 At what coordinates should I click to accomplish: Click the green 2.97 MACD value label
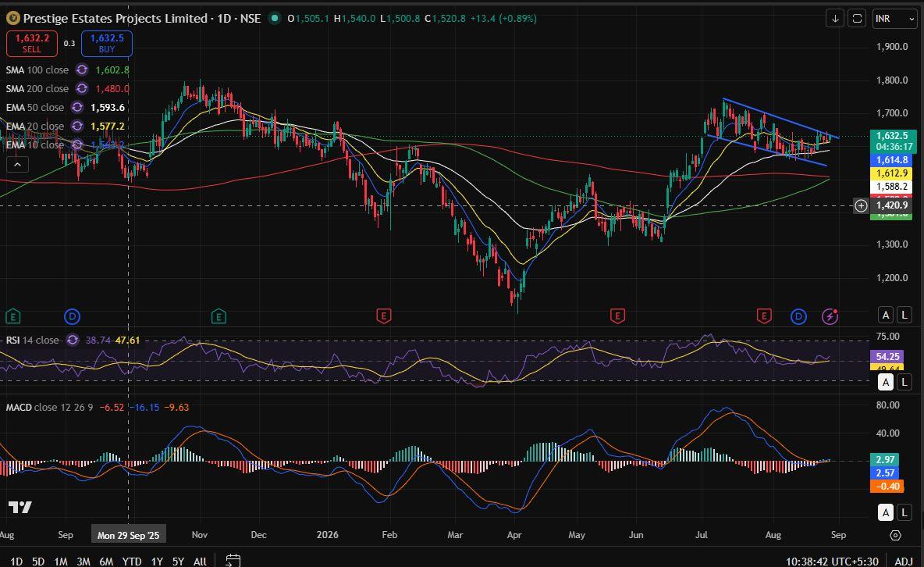[886, 460]
